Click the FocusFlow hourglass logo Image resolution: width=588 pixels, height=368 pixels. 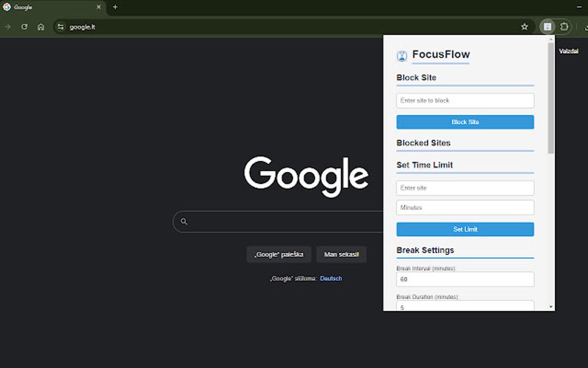tap(401, 55)
